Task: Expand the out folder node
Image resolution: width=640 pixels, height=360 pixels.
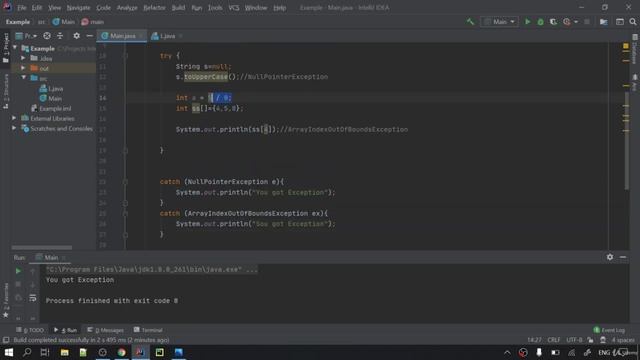Action: coord(23,68)
